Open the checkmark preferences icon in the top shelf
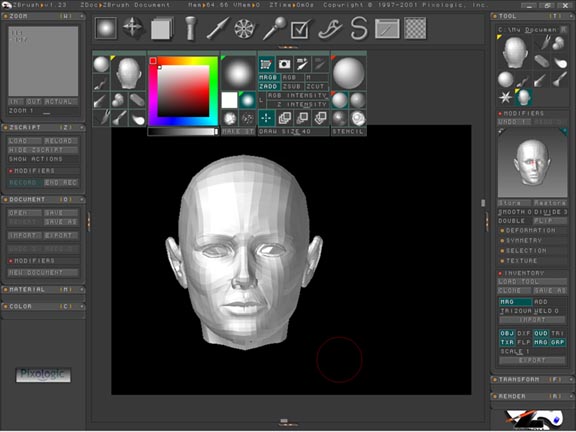Viewport: 576px width, 432px height. point(300,28)
